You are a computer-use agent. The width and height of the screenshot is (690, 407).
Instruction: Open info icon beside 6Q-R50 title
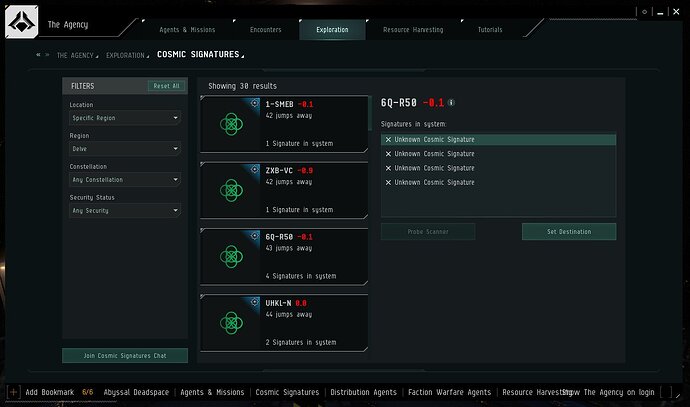[x=451, y=103]
